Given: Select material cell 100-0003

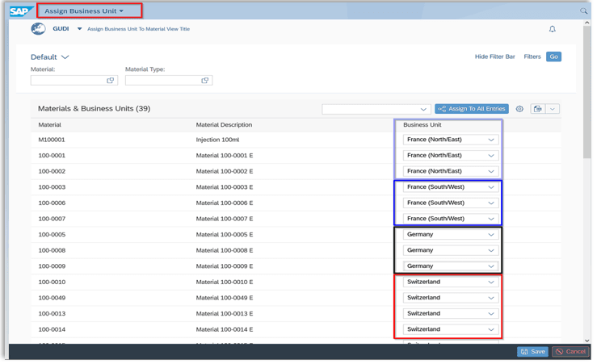Looking at the screenshot, I should 53,189.
